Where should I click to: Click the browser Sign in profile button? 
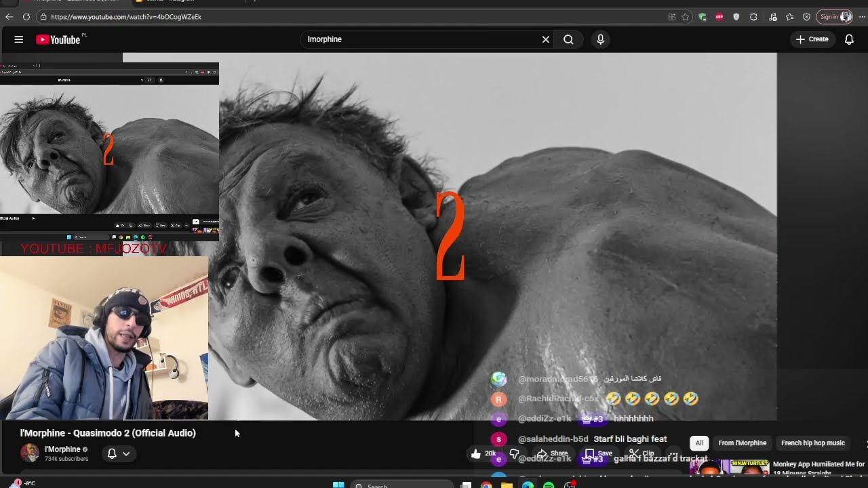[x=834, y=17]
